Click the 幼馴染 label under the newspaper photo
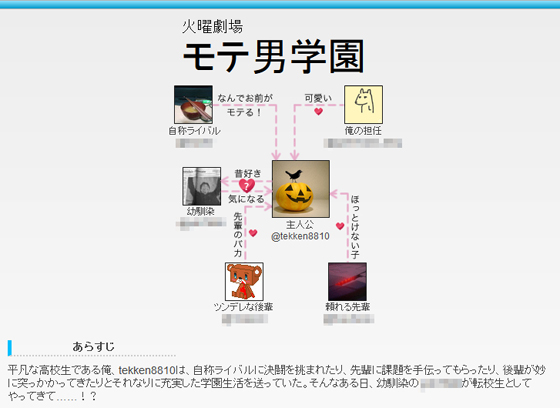The image size is (560, 408). (x=201, y=212)
